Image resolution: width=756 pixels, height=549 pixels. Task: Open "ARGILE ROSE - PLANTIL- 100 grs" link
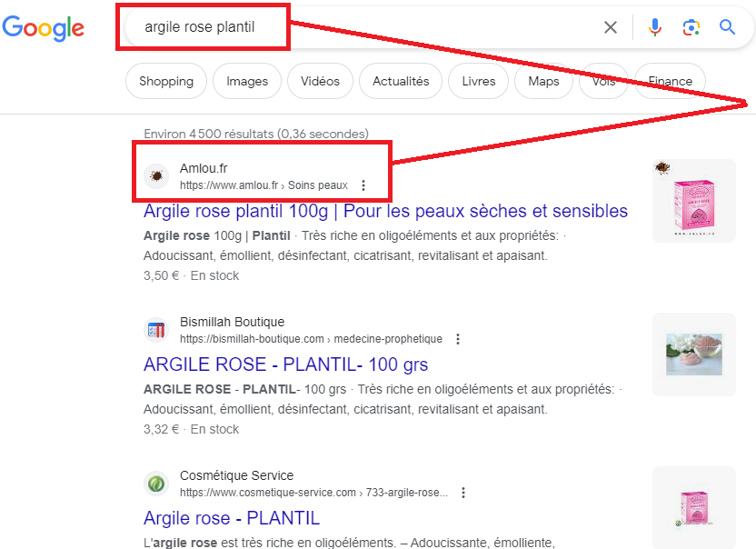click(x=285, y=364)
